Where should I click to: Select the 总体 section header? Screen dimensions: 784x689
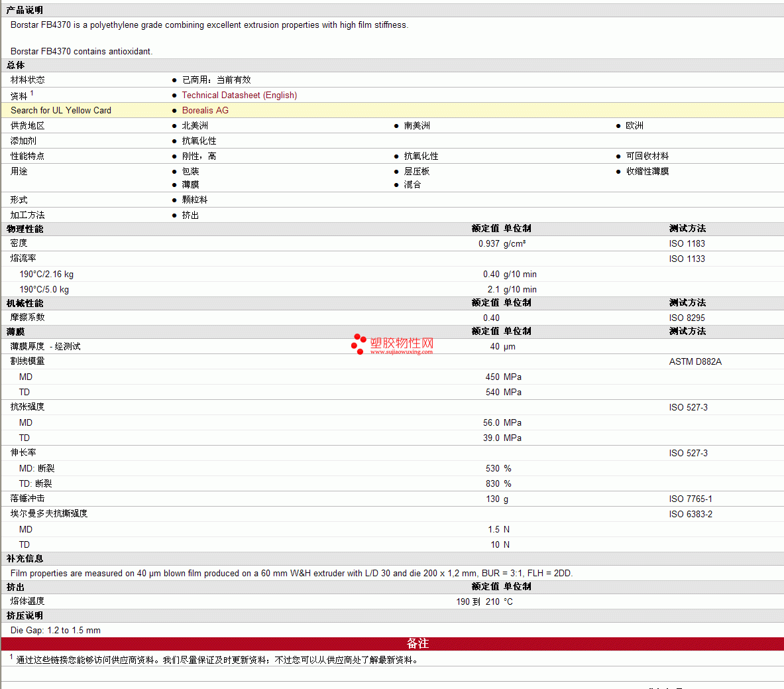pos(15,65)
